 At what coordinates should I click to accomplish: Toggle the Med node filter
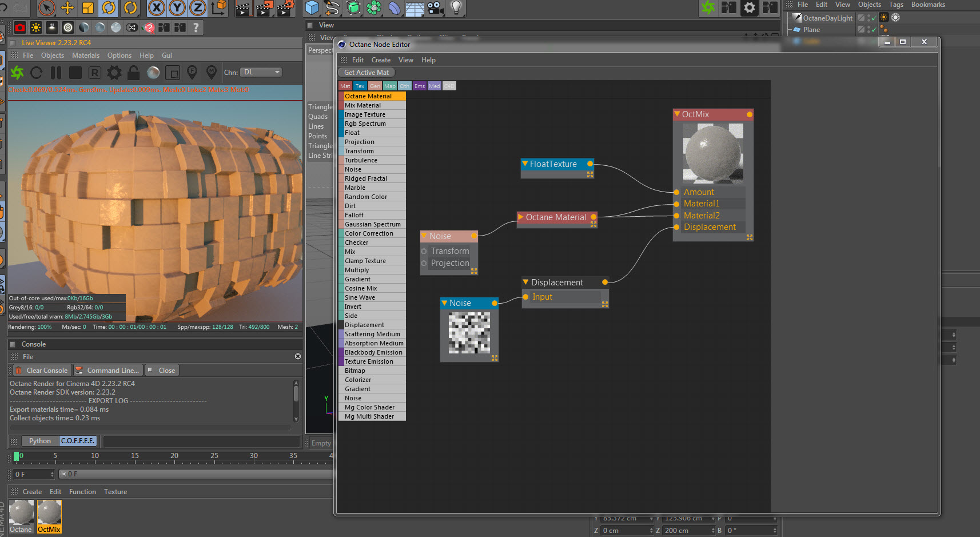tap(435, 86)
